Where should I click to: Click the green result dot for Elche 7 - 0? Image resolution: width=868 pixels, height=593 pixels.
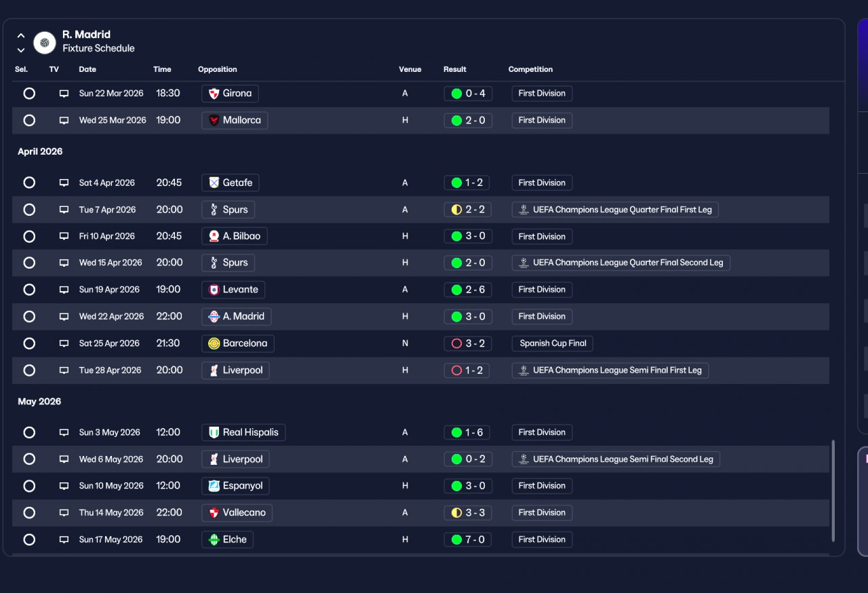[x=456, y=540]
